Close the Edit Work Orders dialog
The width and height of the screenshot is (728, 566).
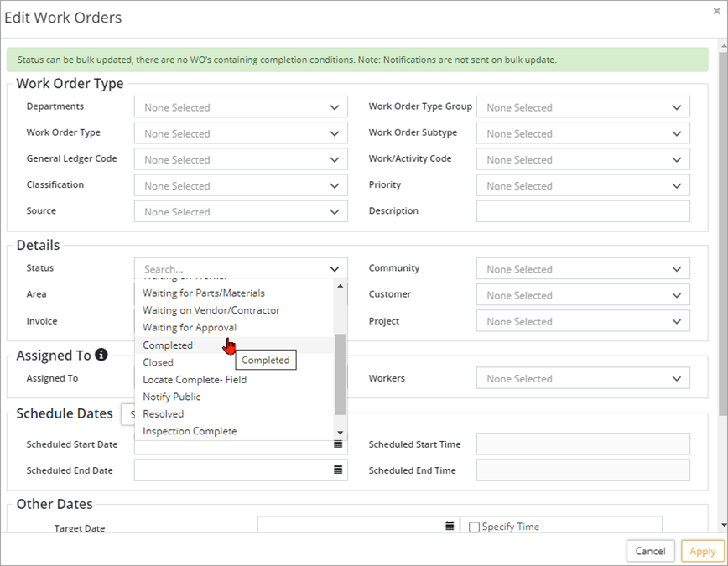716,11
